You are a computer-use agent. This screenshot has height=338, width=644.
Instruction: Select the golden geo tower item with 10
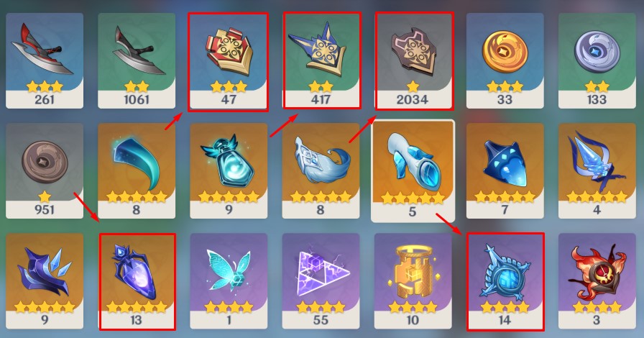click(x=413, y=281)
